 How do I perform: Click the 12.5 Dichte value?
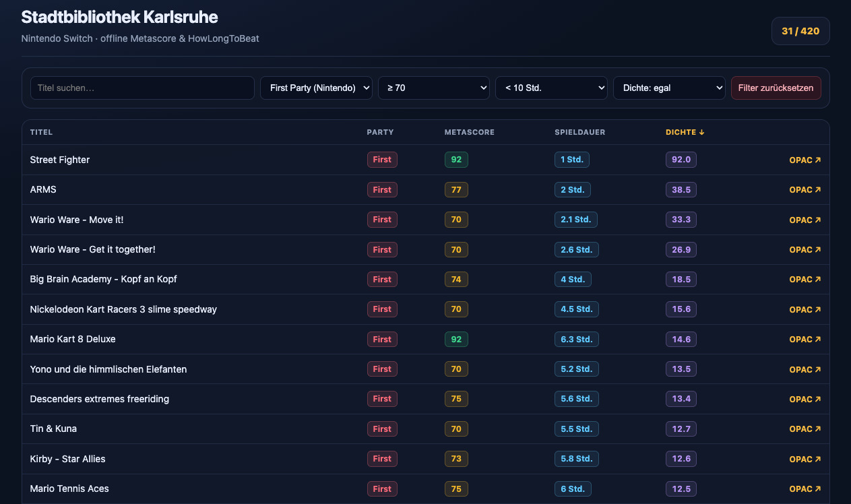coord(681,489)
